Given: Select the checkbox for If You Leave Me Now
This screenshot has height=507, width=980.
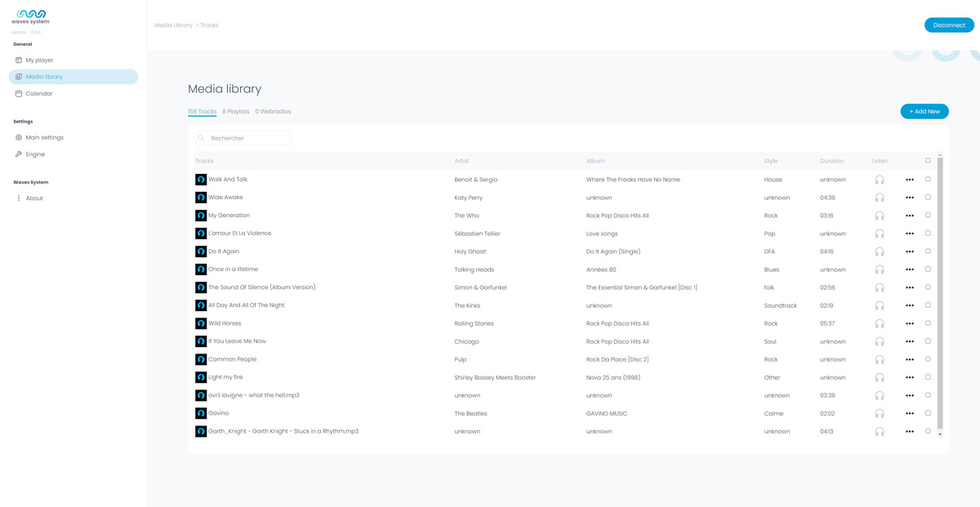Looking at the screenshot, I should pyautogui.click(x=928, y=341).
